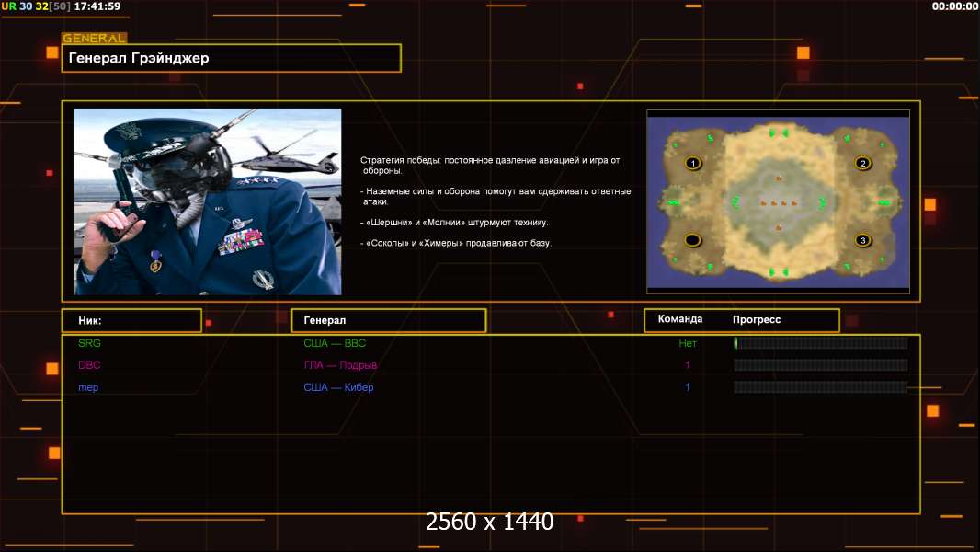Click the Команда column header
The width and height of the screenshot is (980, 552).
point(680,319)
